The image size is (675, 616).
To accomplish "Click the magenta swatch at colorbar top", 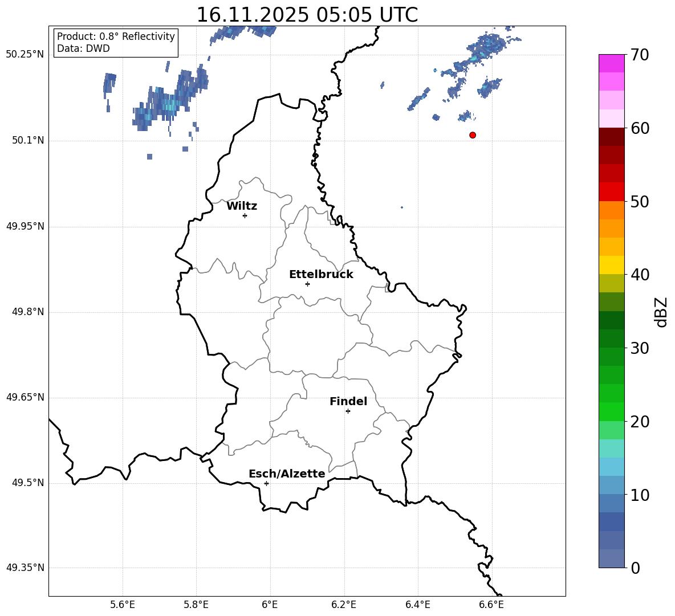I will click(611, 63).
